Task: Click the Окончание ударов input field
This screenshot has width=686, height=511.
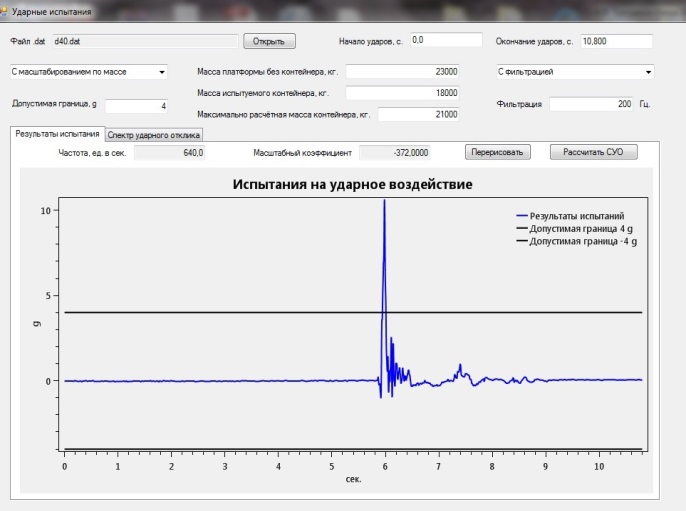Action: (x=615, y=41)
